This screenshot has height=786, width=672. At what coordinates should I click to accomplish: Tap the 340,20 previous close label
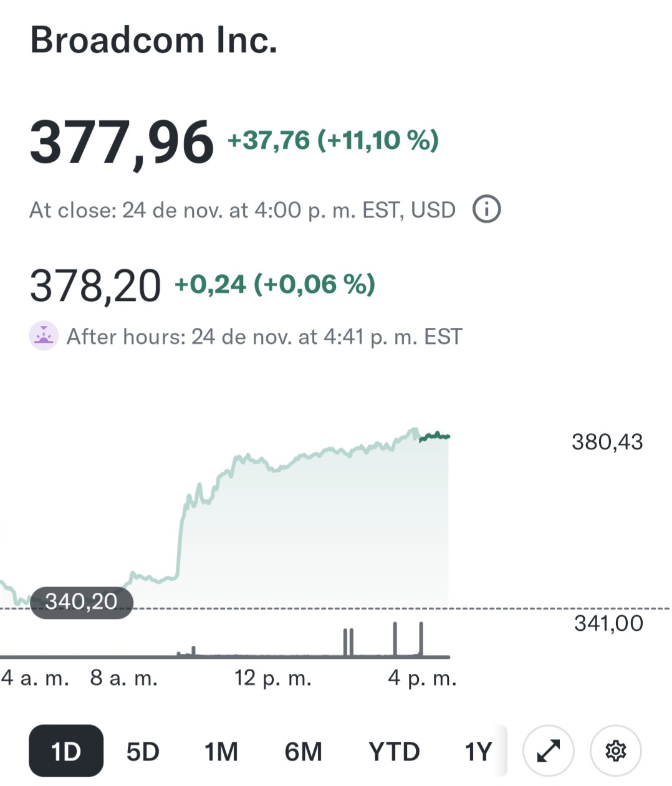pyautogui.click(x=82, y=601)
